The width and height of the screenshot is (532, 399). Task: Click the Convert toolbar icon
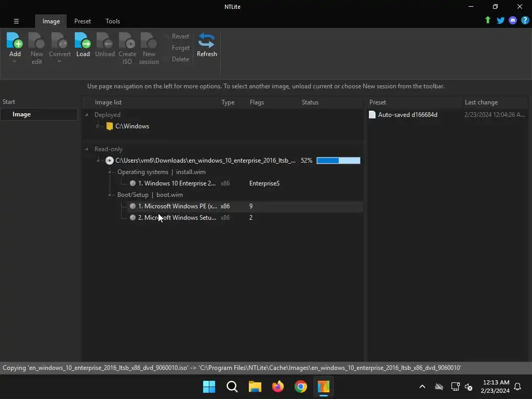point(59,41)
